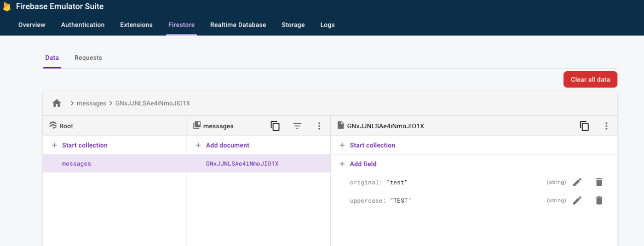
Task: Click the uppercase field value "TEST"
Action: [x=400, y=201]
